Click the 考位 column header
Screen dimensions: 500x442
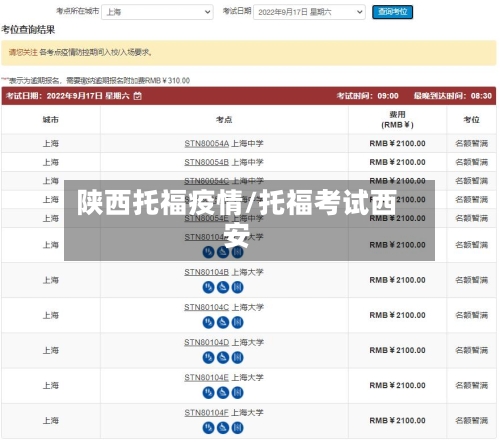click(471, 120)
